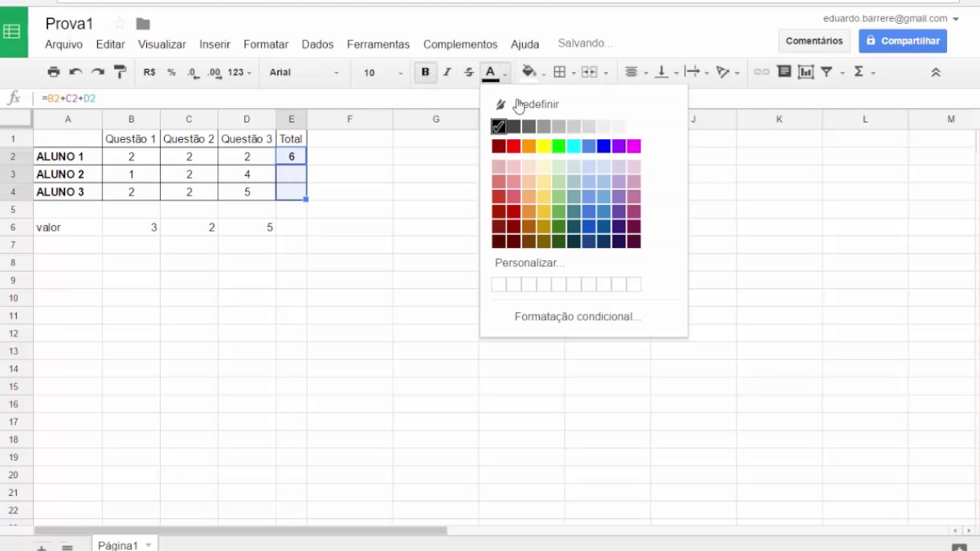Click the merge cells icon
This screenshot has width=980, height=551.
point(589,72)
